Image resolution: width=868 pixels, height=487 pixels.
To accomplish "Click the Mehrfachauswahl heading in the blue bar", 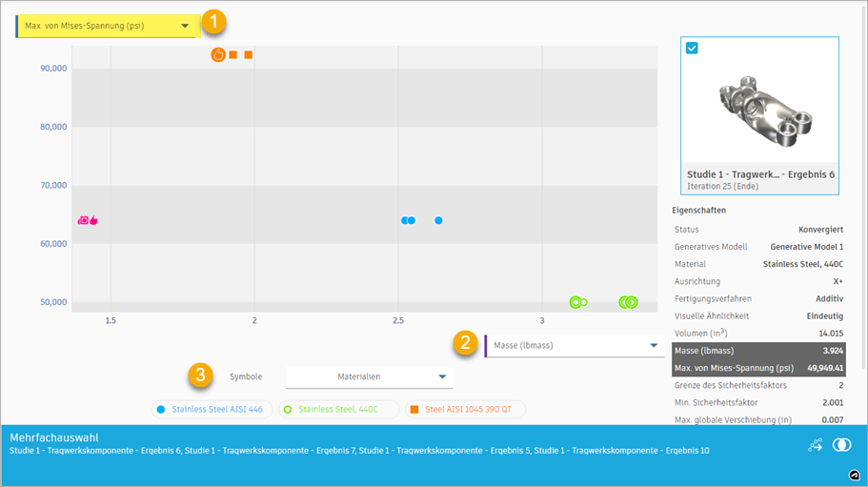I will (x=54, y=437).
